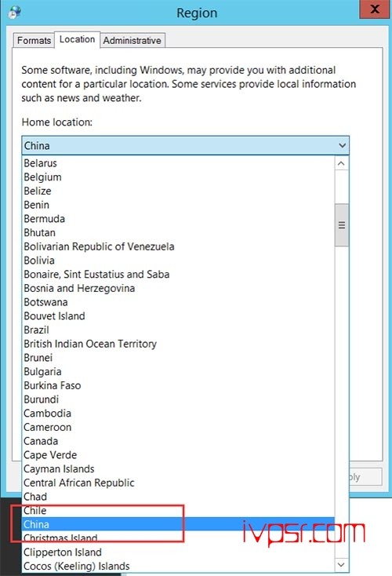Screen dimensions: 392x576
Task: Choose Belgium as home location
Action: (179, 177)
